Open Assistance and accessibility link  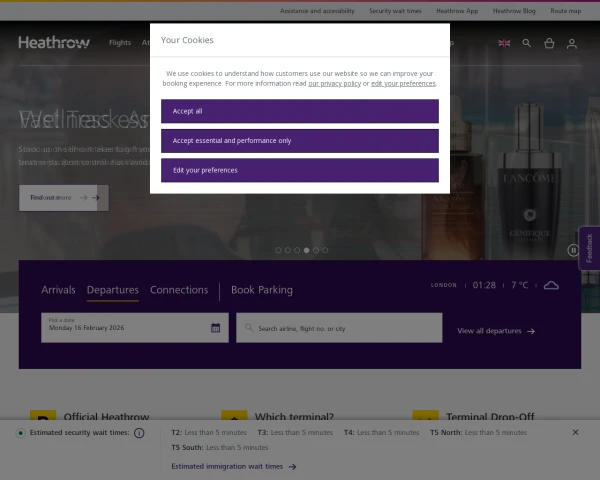tap(317, 11)
